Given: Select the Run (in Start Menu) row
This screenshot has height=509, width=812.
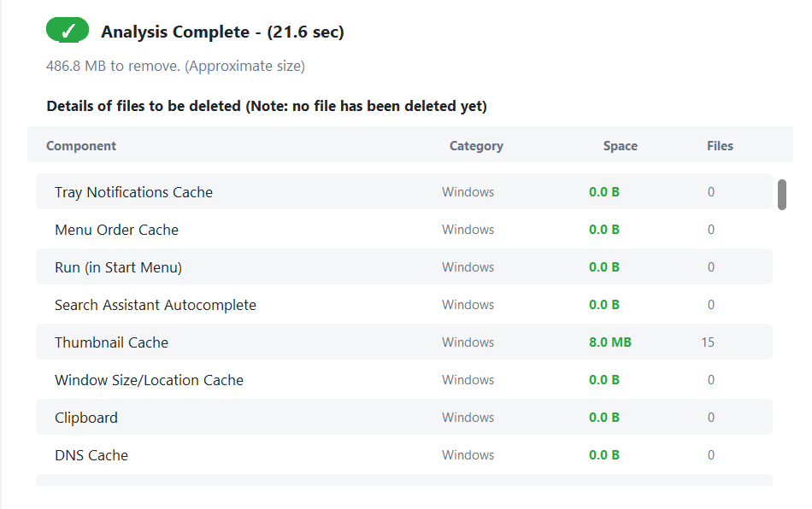Looking at the screenshot, I should 404,267.
